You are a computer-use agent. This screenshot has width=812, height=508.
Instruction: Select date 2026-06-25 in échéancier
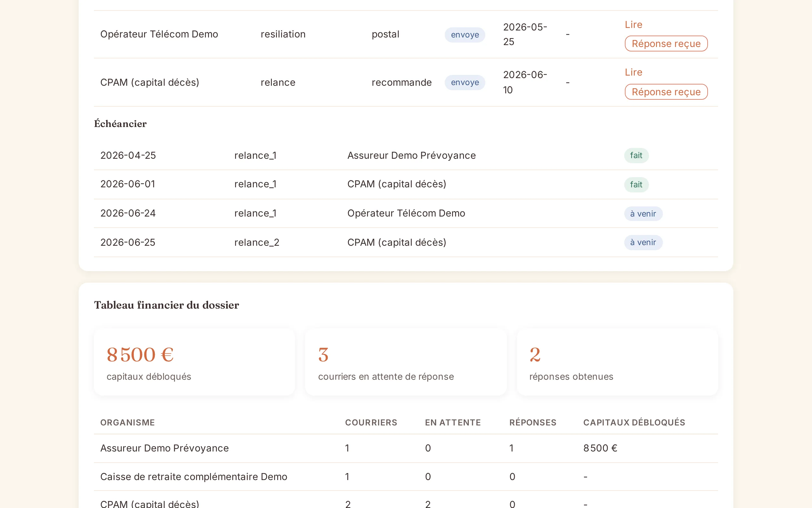[128, 243]
